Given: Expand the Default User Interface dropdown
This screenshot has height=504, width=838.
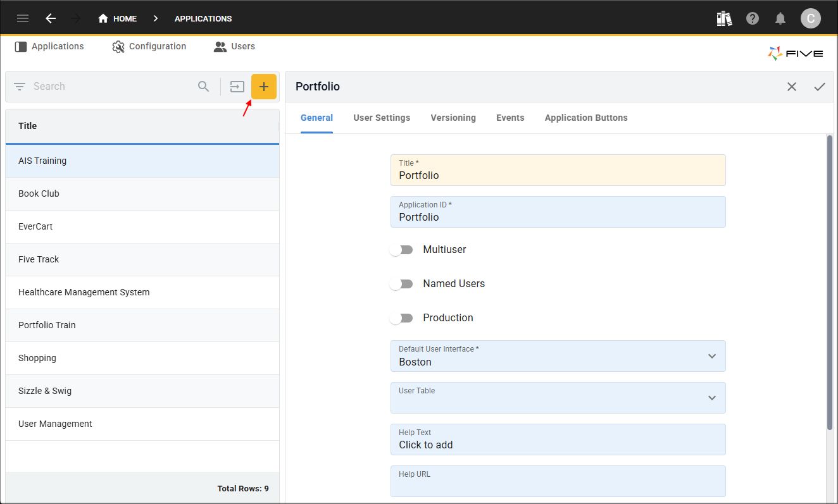Looking at the screenshot, I should (x=712, y=356).
